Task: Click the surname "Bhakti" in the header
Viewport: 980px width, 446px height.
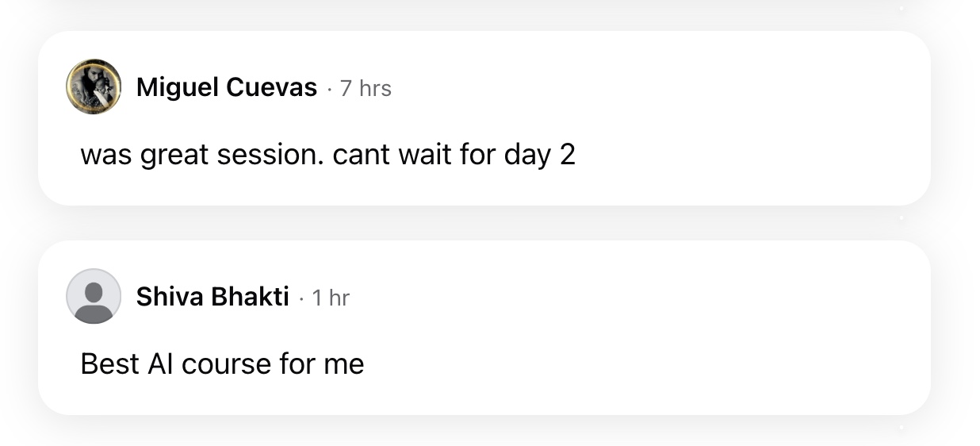Action: point(251,297)
